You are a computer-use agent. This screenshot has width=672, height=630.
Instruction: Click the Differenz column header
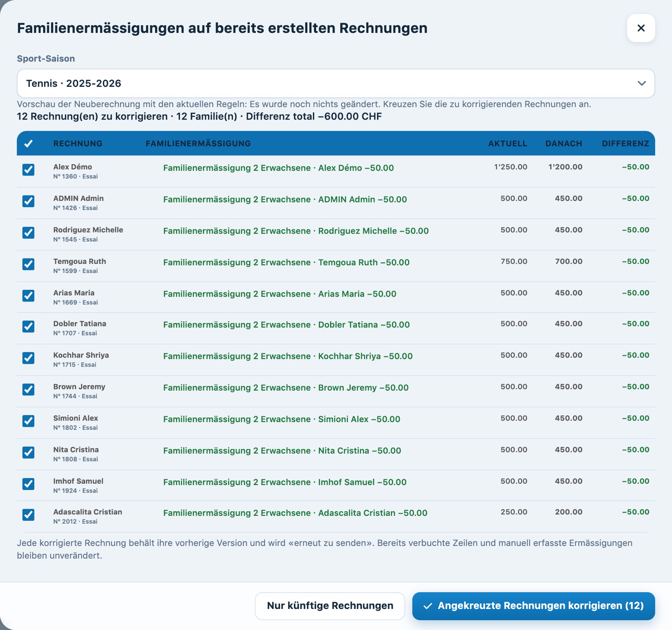(x=625, y=144)
